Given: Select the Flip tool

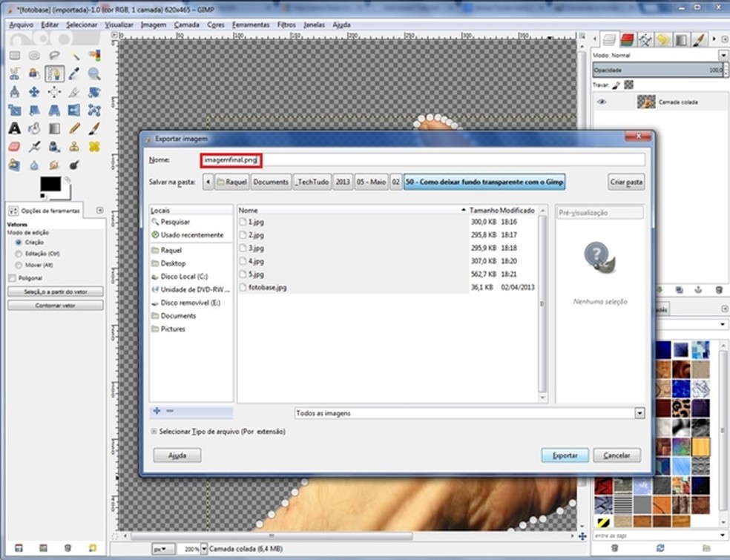Looking at the screenshot, I should [x=74, y=111].
